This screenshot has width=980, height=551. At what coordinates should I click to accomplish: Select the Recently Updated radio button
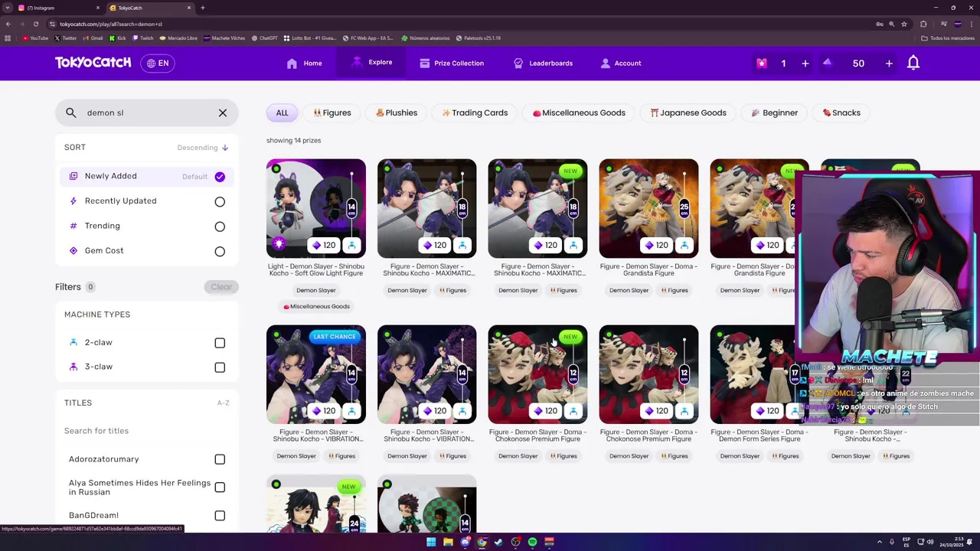coord(220,201)
